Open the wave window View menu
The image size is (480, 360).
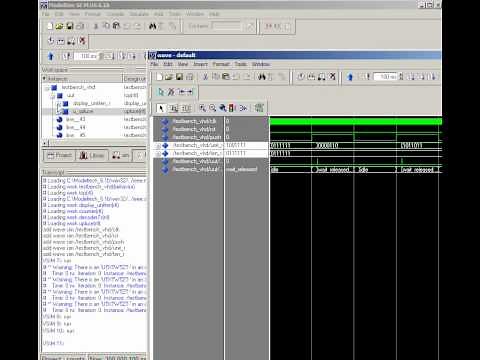[x=183, y=64]
